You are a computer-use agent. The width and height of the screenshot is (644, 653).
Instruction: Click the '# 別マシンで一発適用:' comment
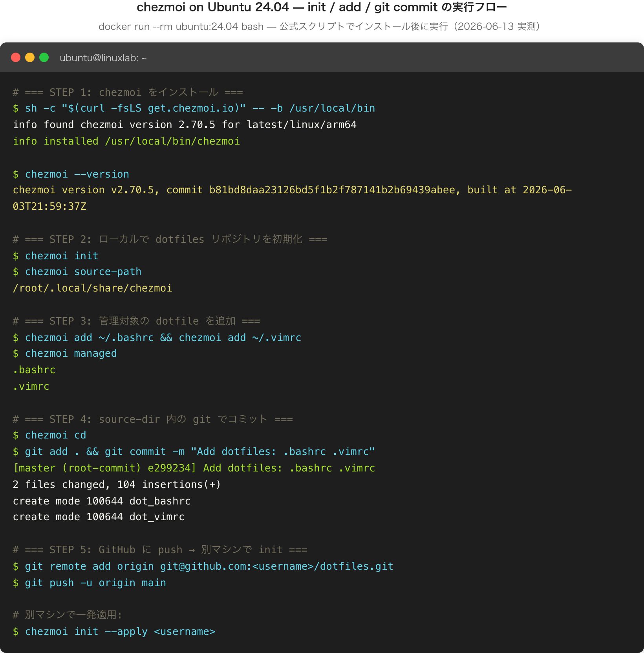pyautogui.click(x=68, y=615)
